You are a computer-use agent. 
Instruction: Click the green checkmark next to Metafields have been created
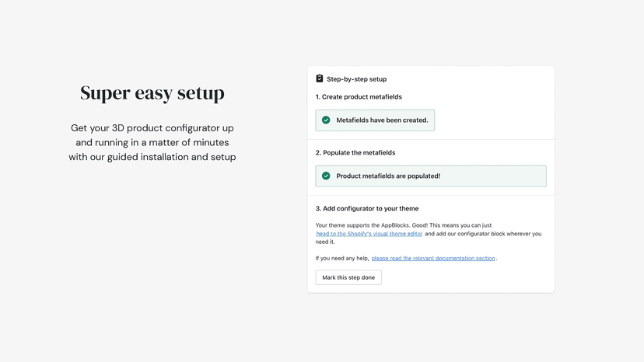[x=326, y=120]
